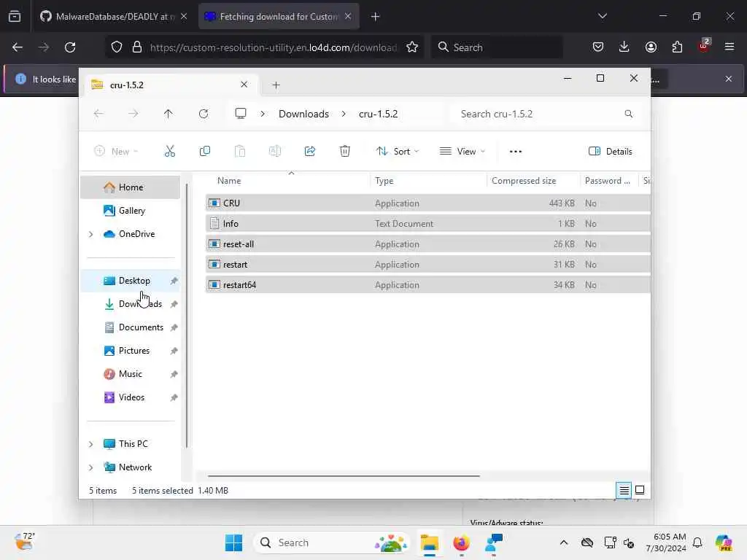
Task: Open Documents in the navigation pane
Action: [x=130, y=327]
